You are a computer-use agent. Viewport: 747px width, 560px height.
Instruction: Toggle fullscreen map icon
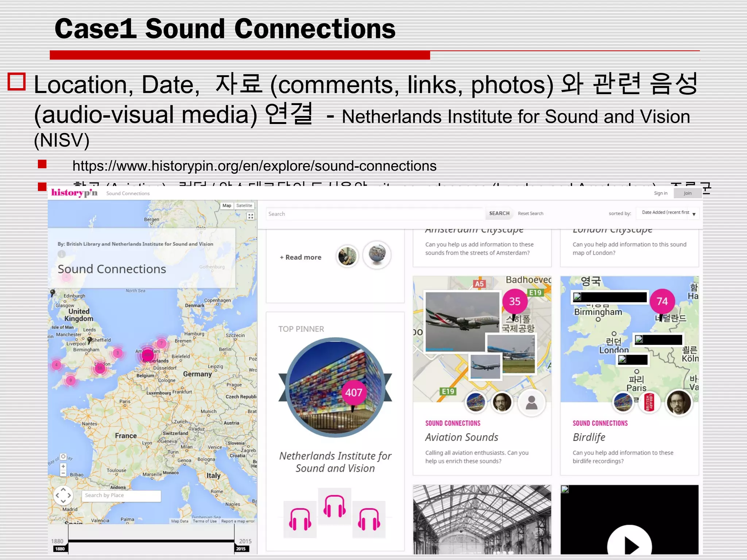tap(251, 216)
